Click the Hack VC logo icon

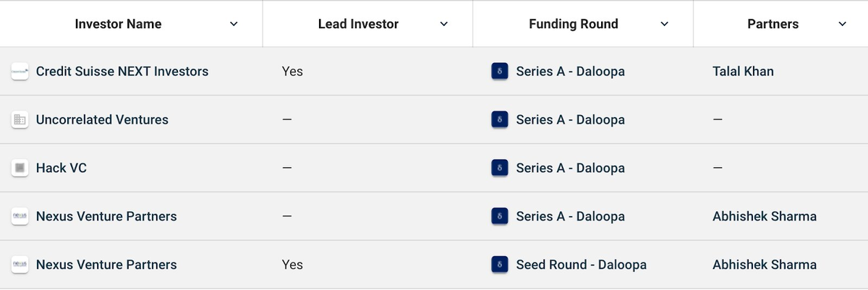click(20, 169)
